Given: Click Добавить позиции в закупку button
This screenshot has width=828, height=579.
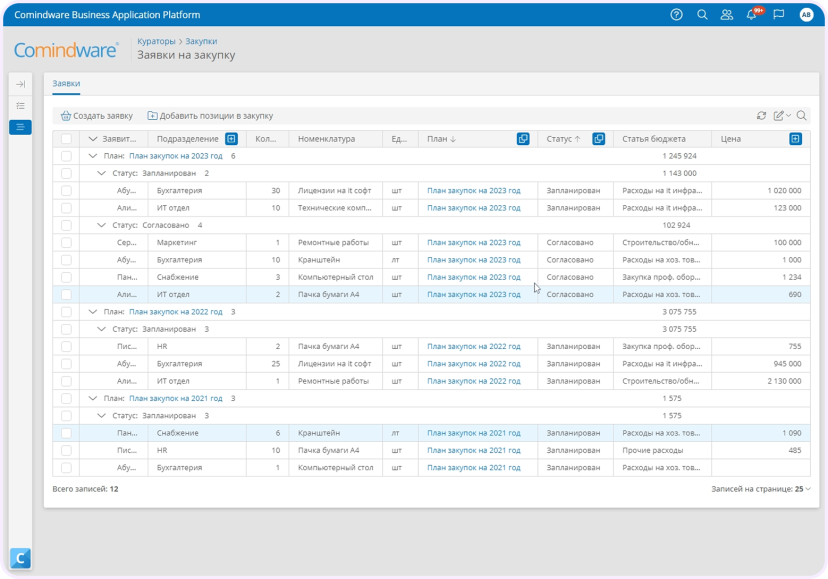Looking at the screenshot, I should coord(210,116).
